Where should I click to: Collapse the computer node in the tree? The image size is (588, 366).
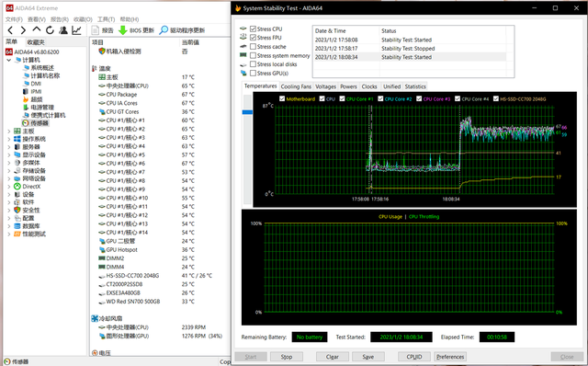[x=9, y=60]
